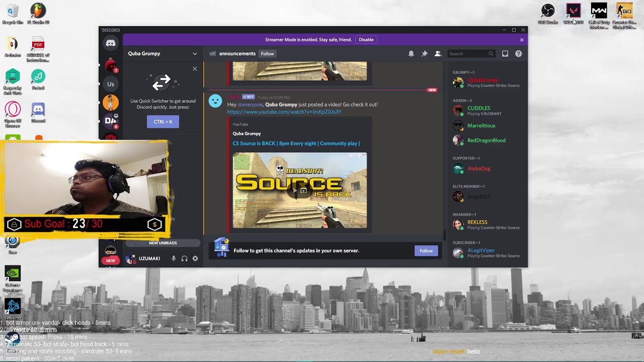
Task: Open OBS Studio desktop icon
Action: pos(548,14)
